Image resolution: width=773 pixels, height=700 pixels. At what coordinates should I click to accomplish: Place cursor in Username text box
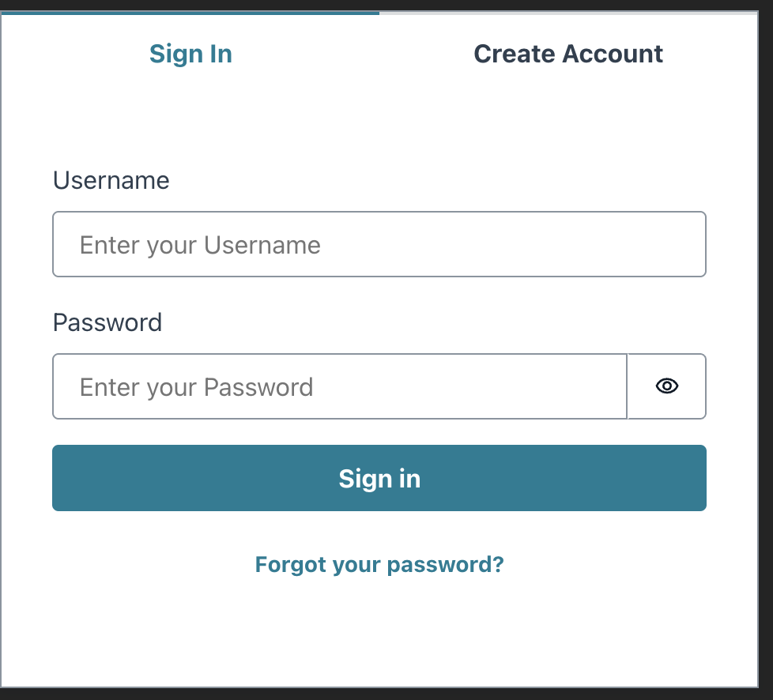pos(379,244)
